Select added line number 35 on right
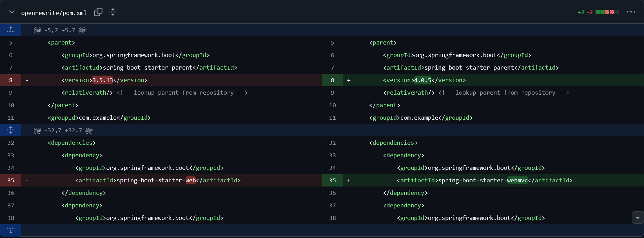 click(x=332, y=180)
